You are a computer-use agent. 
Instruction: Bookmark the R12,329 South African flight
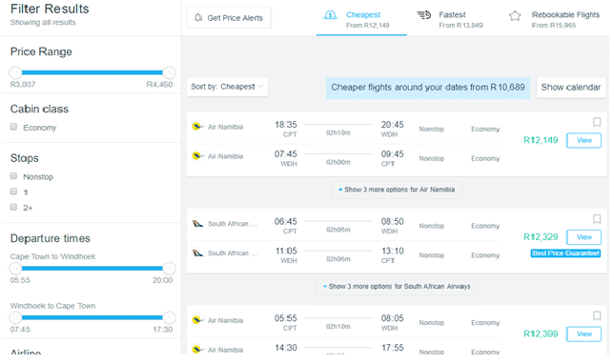[597, 219]
